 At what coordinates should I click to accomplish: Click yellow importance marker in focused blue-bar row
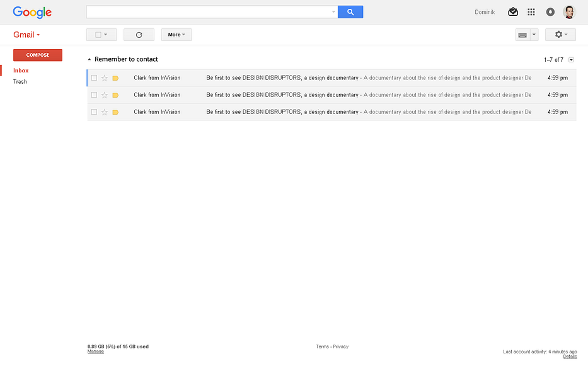115,78
